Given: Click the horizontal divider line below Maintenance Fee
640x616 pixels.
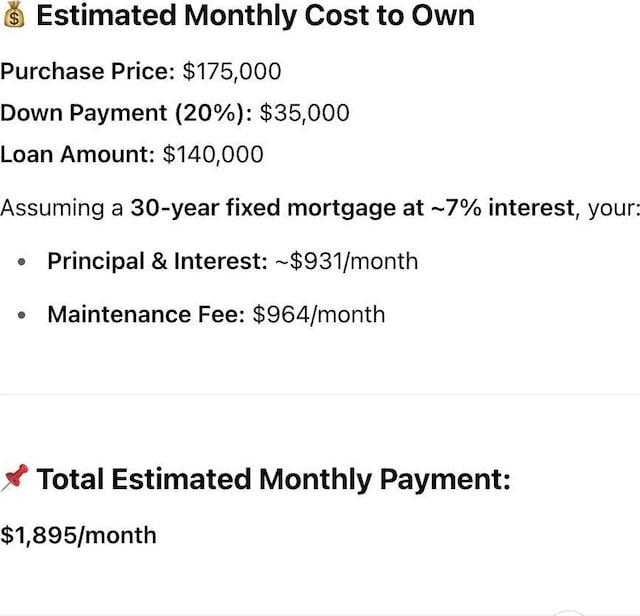Looking at the screenshot, I should 320,394.
